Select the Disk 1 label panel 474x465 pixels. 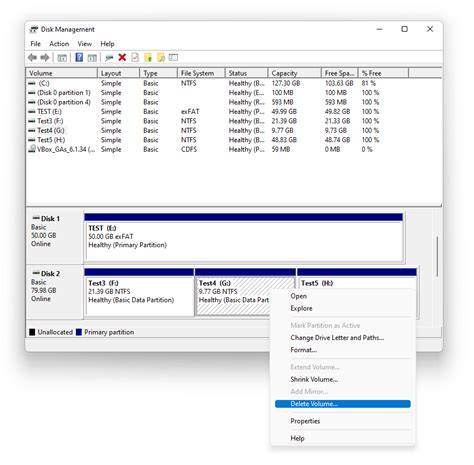tap(55, 237)
